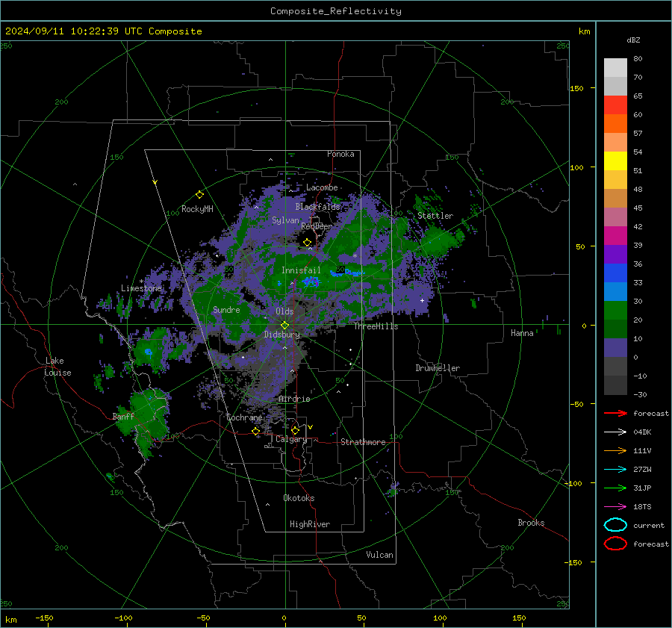Click the Innisfail city label
This screenshot has height=628, width=672.
pyautogui.click(x=301, y=270)
